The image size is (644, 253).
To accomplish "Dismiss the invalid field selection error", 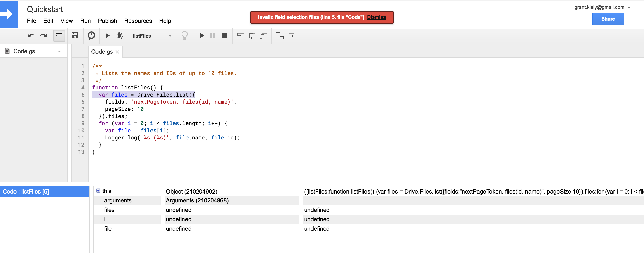I will click(x=377, y=17).
